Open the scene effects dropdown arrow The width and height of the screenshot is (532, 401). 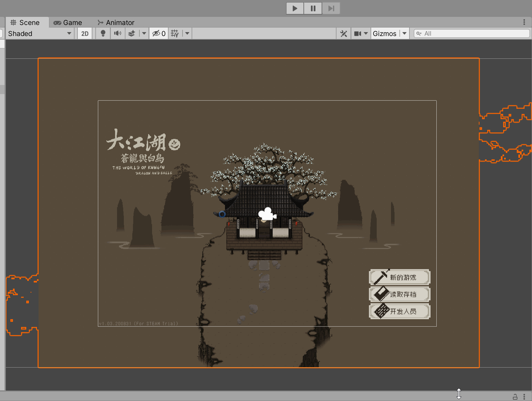(x=144, y=33)
